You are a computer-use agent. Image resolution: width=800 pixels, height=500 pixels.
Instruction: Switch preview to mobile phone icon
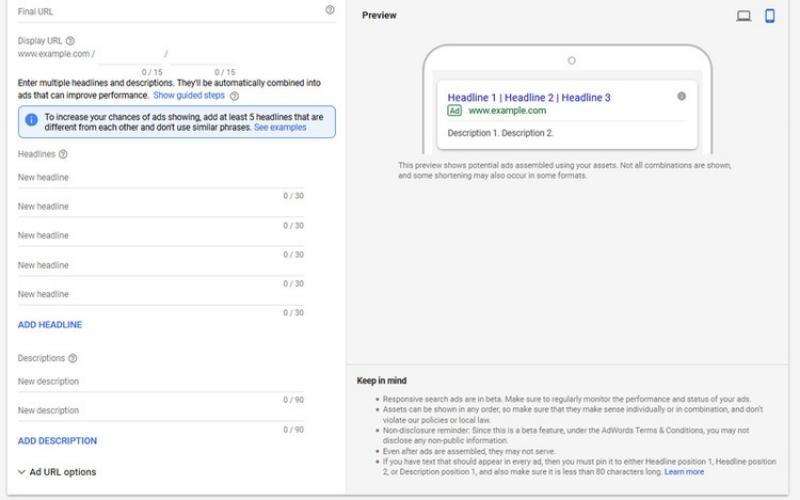[x=770, y=16]
